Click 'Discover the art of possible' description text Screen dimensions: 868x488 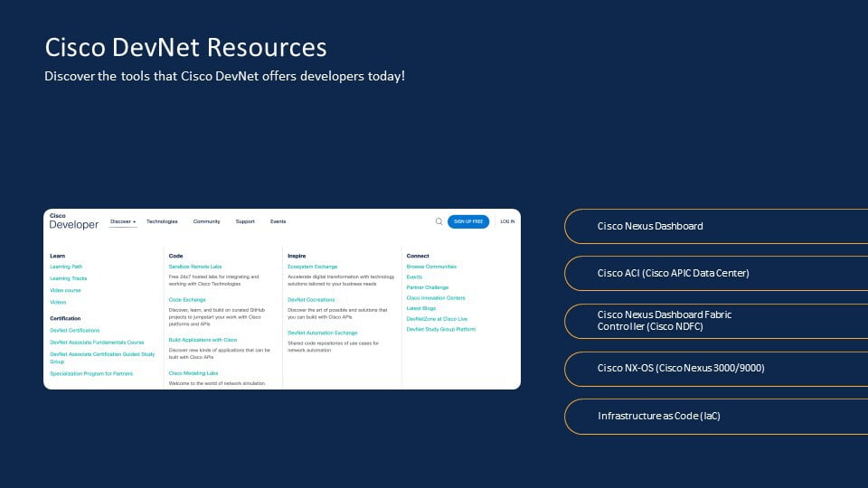click(337, 314)
